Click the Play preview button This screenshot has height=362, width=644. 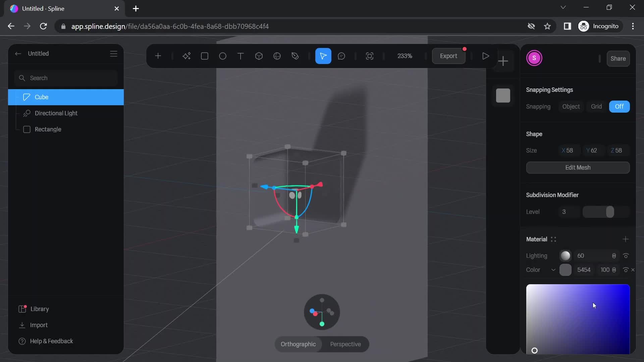point(485,56)
